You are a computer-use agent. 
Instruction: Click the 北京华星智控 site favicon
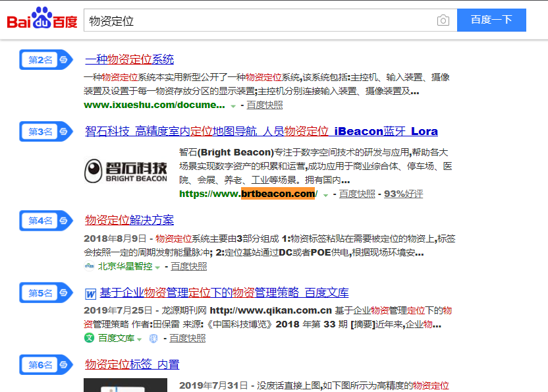pos(90,266)
